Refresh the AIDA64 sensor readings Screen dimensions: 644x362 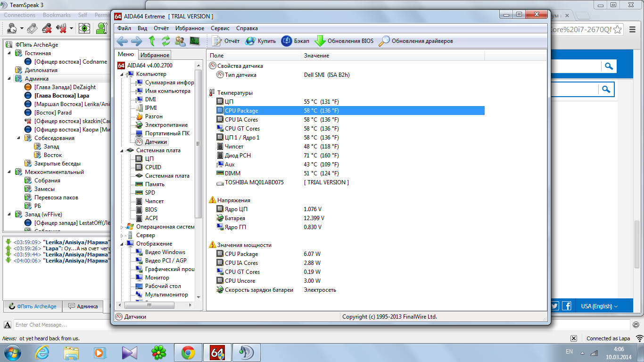(x=166, y=41)
